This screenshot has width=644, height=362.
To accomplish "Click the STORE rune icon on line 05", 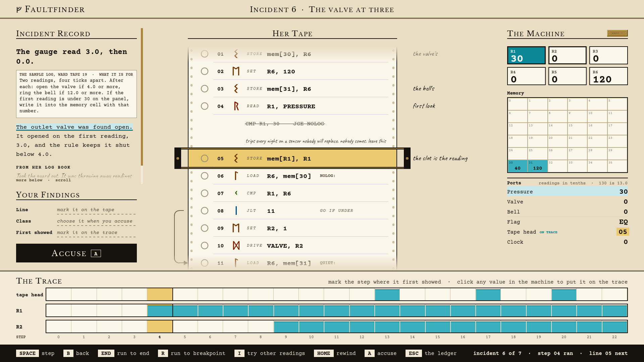I will coord(236,158).
